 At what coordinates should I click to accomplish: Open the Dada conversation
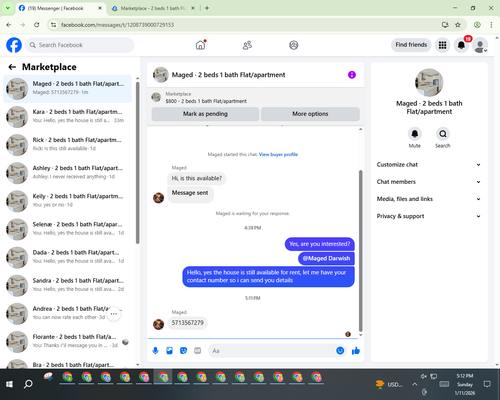67,257
